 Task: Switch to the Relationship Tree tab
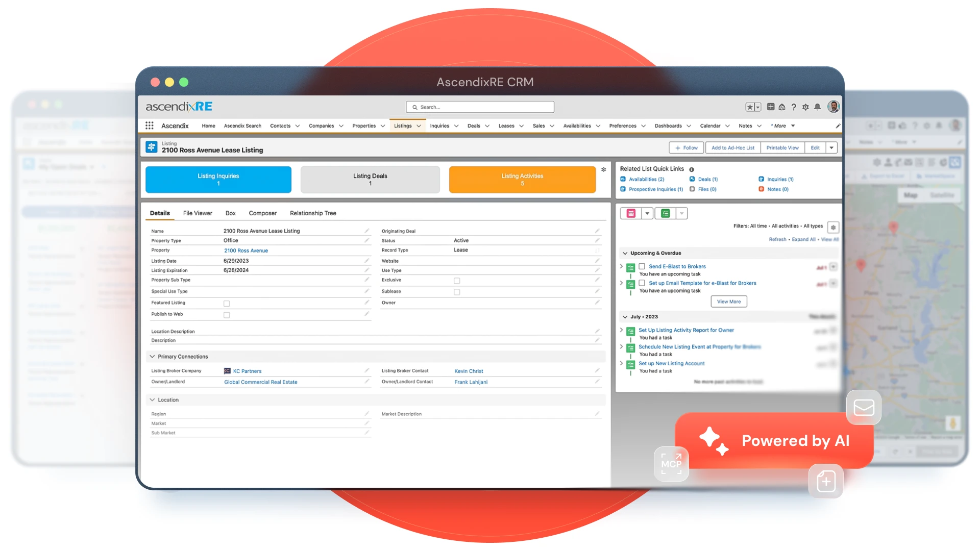pyautogui.click(x=313, y=213)
